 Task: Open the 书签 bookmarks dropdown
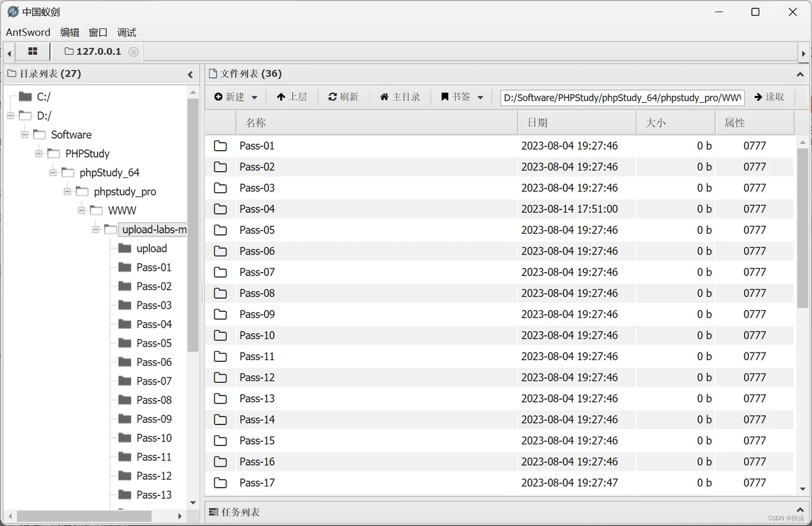pyautogui.click(x=462, y=97)
